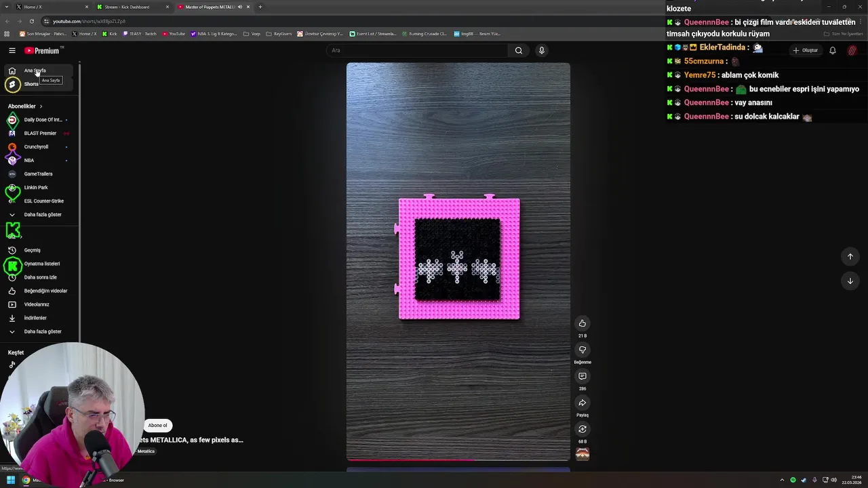Click the remix icon showing 68 B
This screenshot has height=488, width=868.
[582, 429]
